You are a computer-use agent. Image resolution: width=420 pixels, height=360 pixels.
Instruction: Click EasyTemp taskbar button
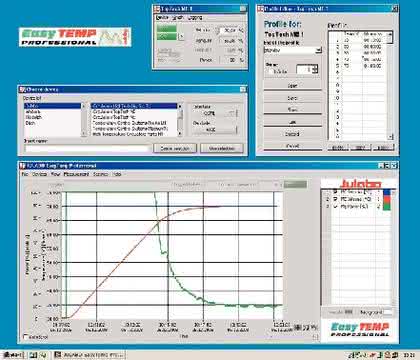(89, 355)
